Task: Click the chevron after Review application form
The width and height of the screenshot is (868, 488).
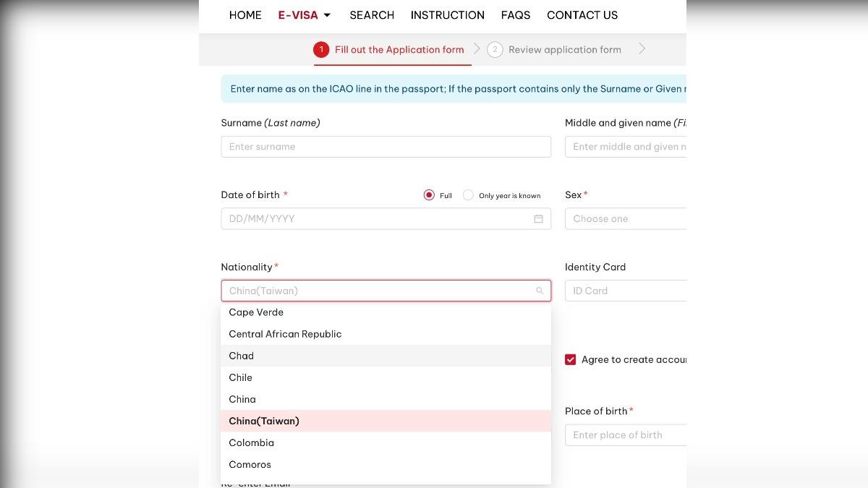Action: (642, 49)
